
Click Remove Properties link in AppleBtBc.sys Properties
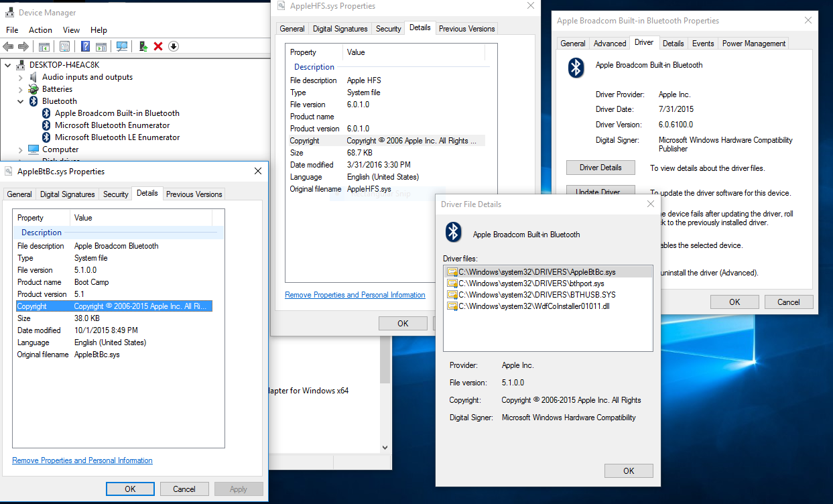pyautogui.click(x=82, y=460)
